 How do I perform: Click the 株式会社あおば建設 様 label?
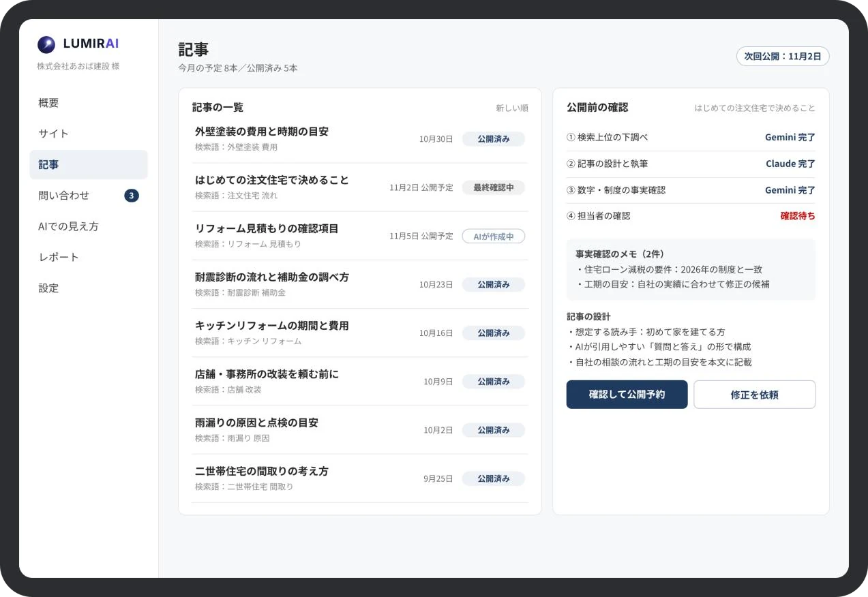coord(78,66)
